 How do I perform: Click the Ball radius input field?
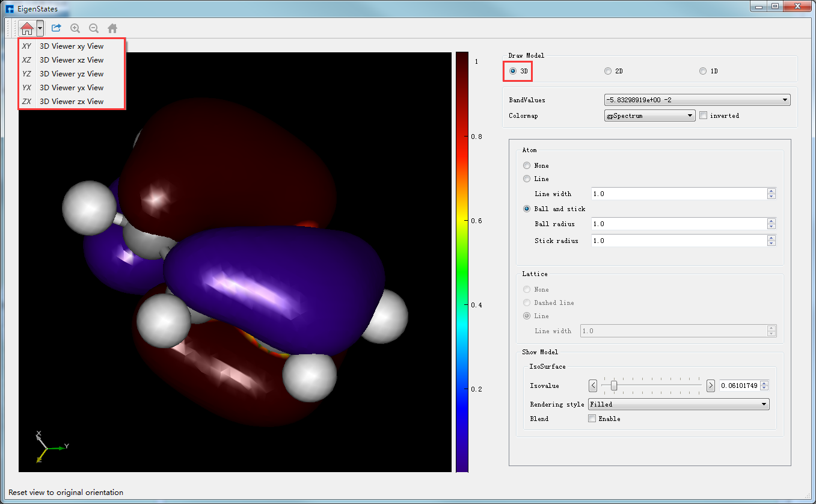679,224
